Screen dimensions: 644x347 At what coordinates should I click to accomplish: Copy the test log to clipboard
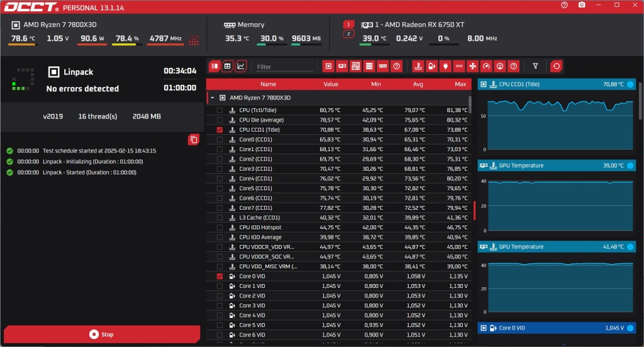(x=194, y=140)
